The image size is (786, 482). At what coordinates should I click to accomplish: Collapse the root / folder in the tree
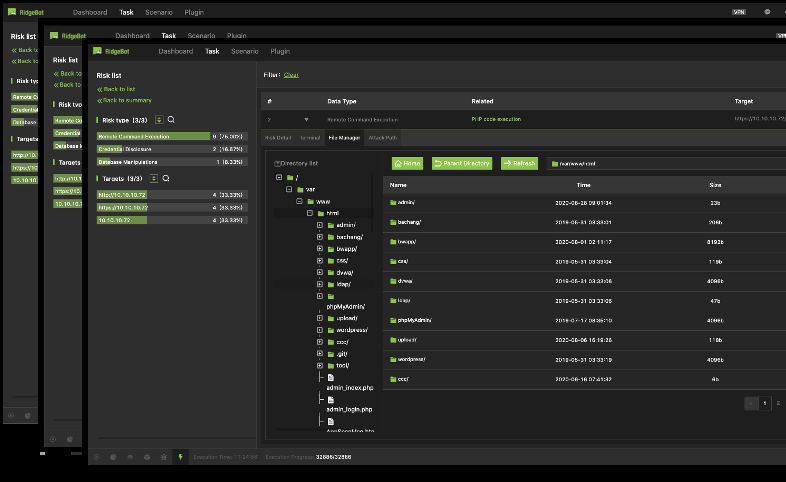click(x=279, y=177)
